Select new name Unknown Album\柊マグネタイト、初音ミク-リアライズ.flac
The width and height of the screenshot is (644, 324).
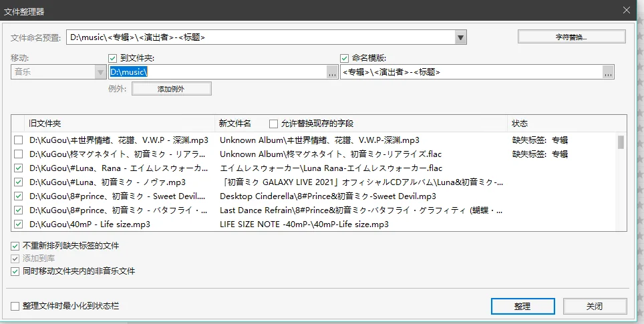tap(331, 154)
